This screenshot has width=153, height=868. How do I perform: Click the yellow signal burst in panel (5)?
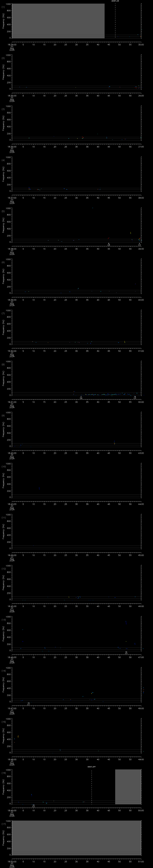(x=130, y=233)
